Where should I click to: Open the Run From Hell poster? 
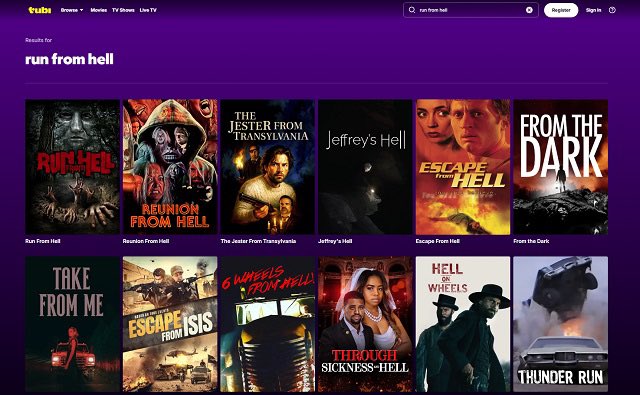point(72,167)
